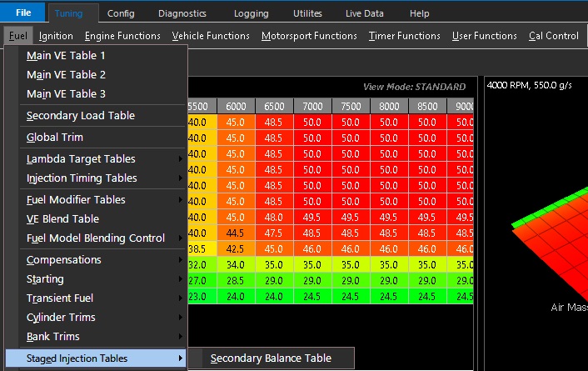Click the View Mode: STANDARD label
This screenshot has height=371, width=588.
pos(415,87)
